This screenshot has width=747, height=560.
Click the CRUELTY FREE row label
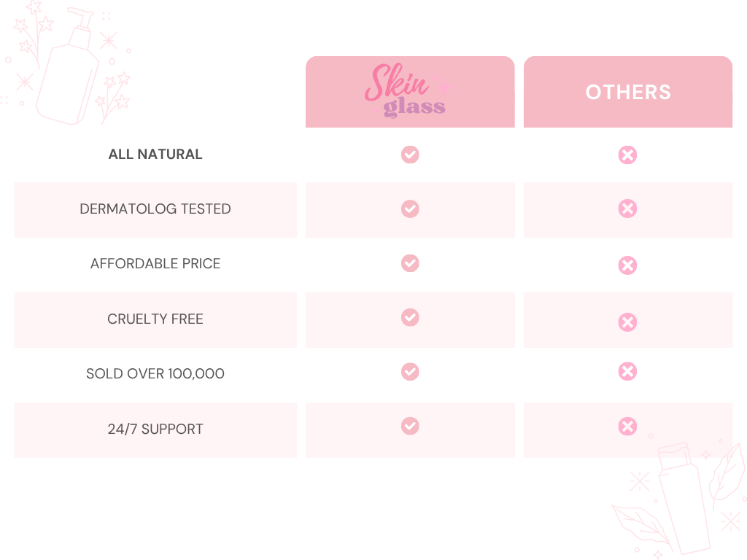(x=155, y=319)
